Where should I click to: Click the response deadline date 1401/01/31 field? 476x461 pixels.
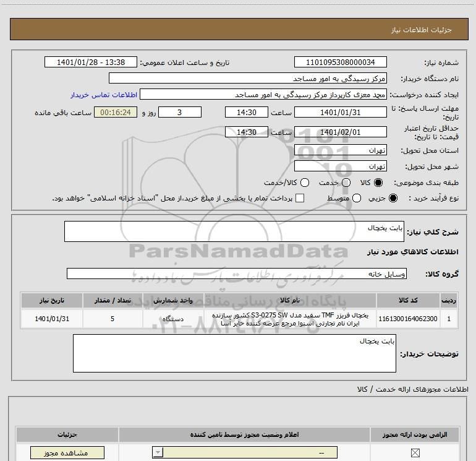click(x=340, y=112)
